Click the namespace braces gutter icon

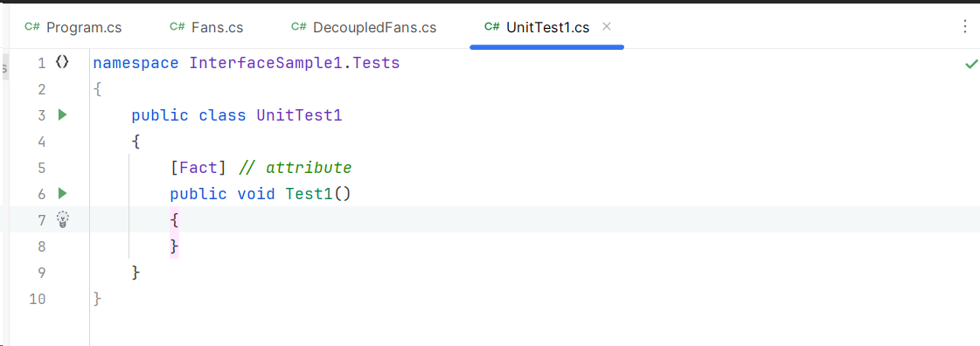point(62,62)
